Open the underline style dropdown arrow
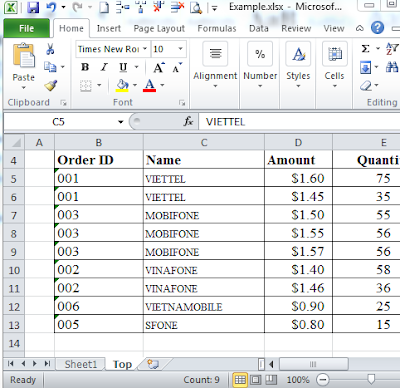The image size is (400, 388). pyautogui.click(x=136, y=68)
